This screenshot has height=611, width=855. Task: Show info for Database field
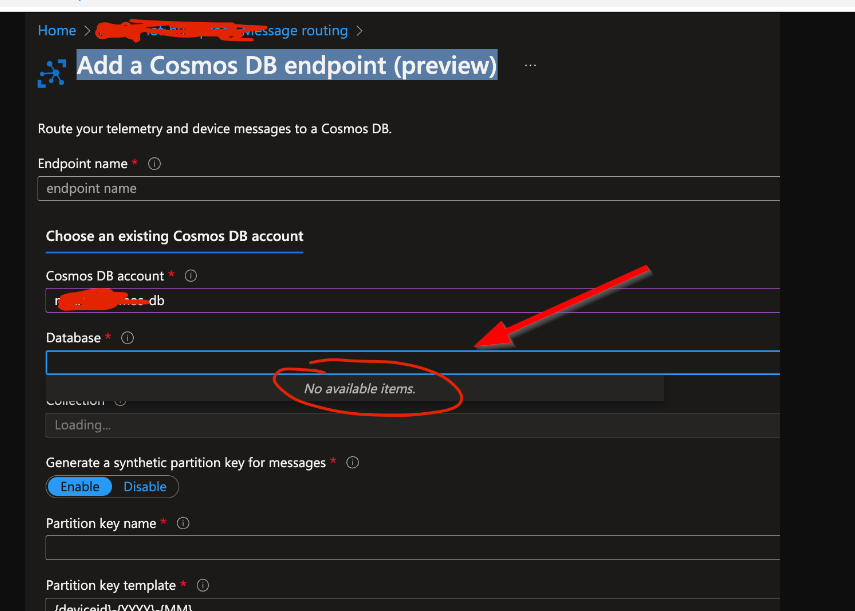127,338
